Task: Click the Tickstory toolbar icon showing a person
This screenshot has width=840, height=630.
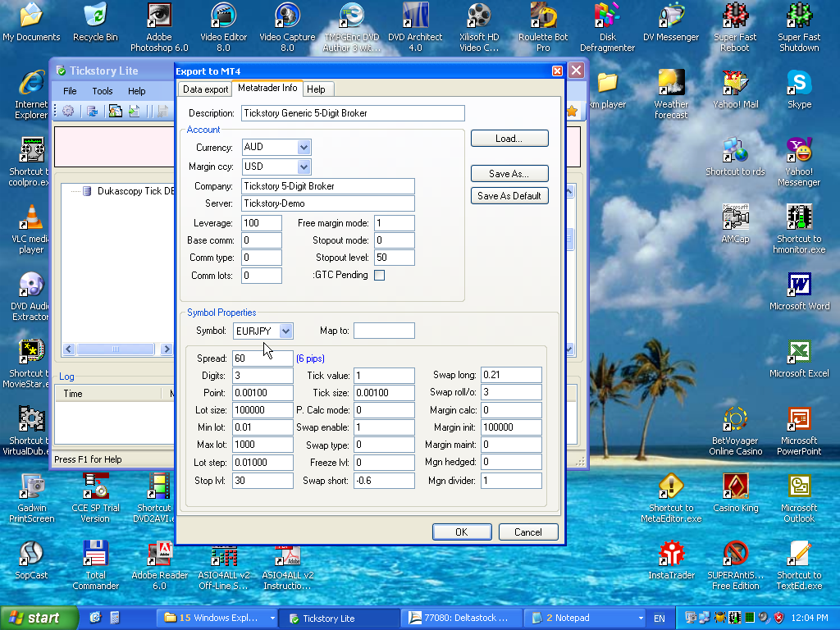Action: [x=115, y=111]
